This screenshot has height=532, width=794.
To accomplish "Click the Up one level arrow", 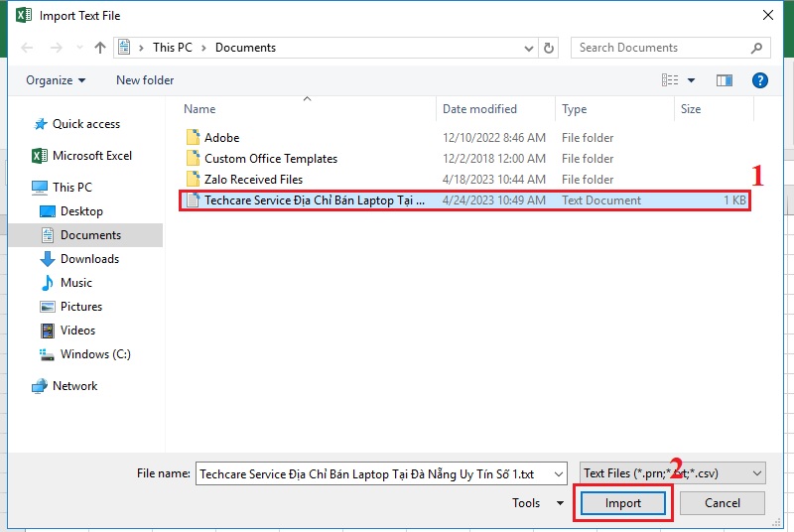I will tap(100, 48).
